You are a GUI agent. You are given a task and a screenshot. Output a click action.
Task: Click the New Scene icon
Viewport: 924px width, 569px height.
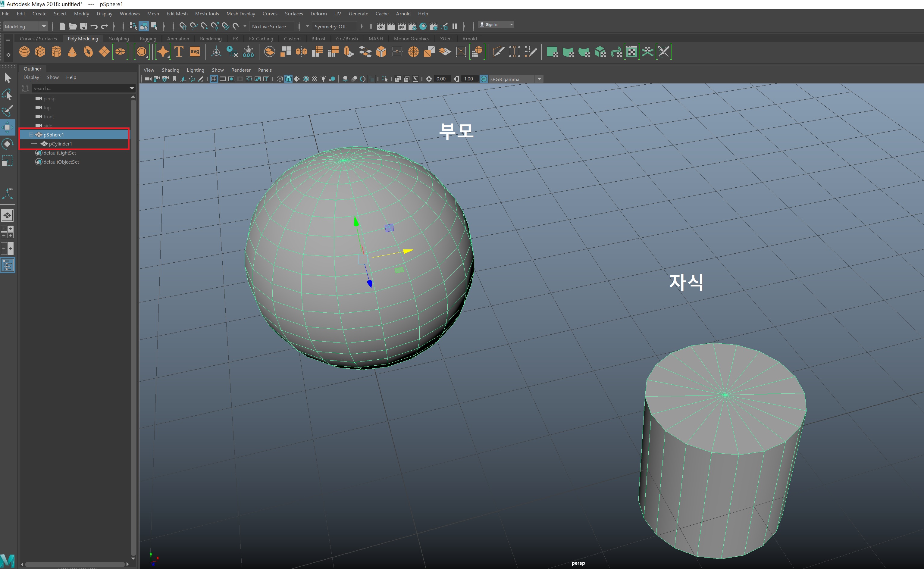click(x=62, y=26)
